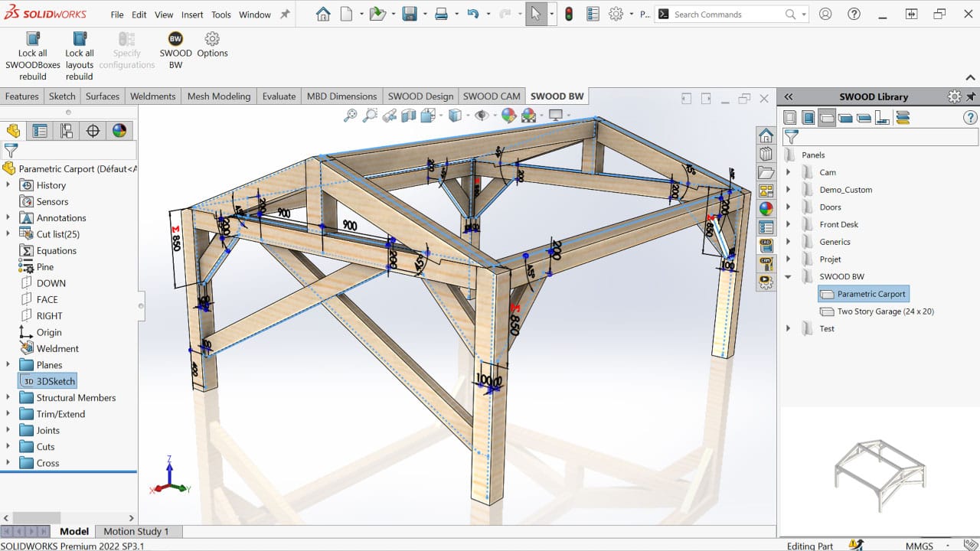980x551 pixels.
Task: Expand the History tree node
Action: pyautogui.click(x=8, y=185)
